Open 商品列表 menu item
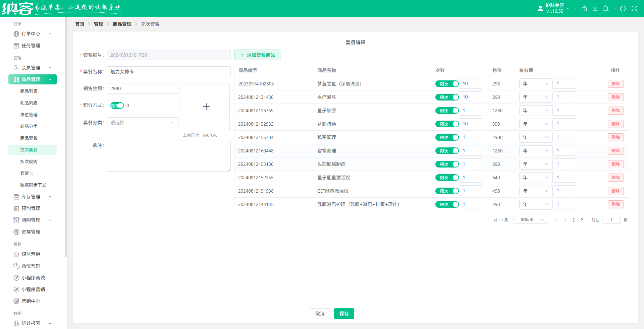Screen dimensions: 644x329 click(x=29, y=91)
